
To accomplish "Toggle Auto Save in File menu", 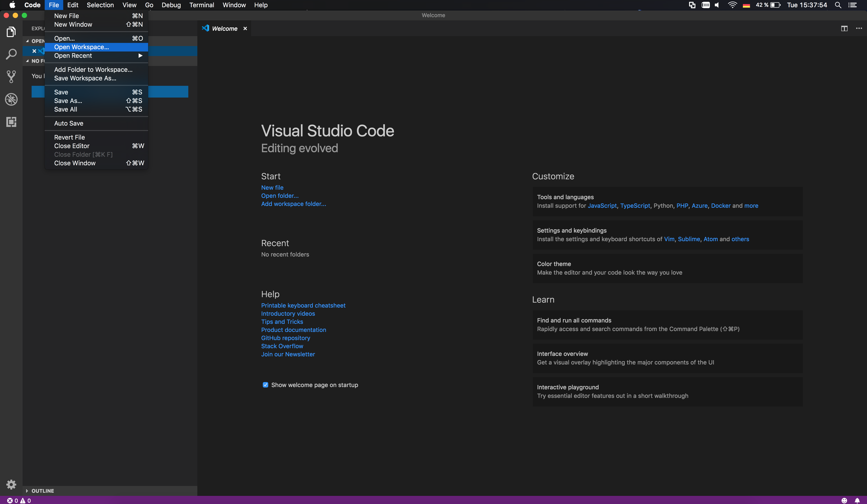I will (69, 123).
